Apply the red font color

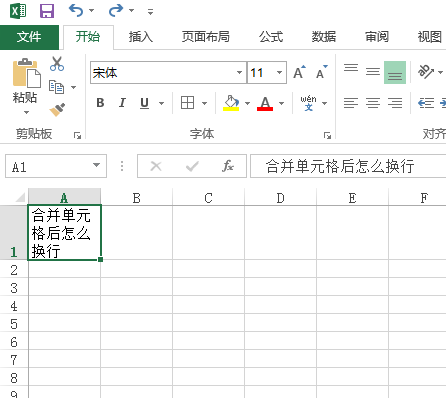coord(265,103)
